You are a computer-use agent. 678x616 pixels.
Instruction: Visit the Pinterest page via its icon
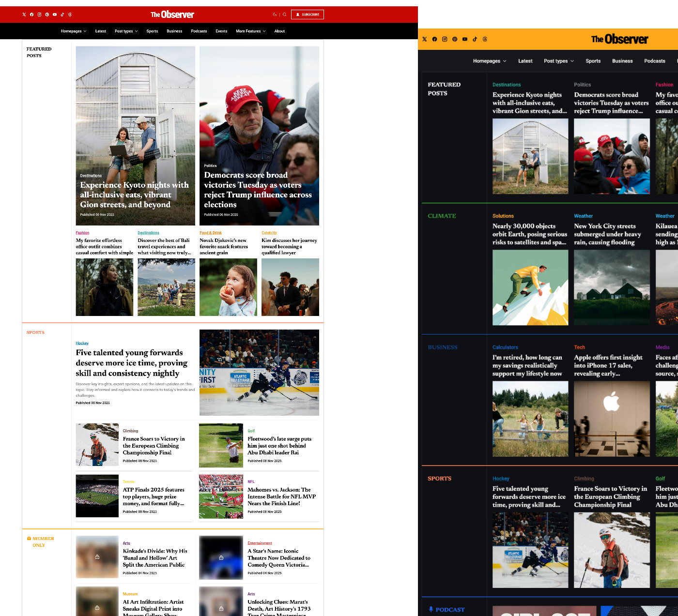pos(47,15)
